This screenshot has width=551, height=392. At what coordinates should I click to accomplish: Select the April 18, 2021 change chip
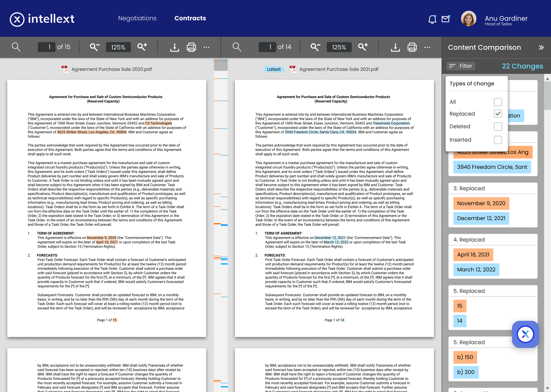click(473, 254)
